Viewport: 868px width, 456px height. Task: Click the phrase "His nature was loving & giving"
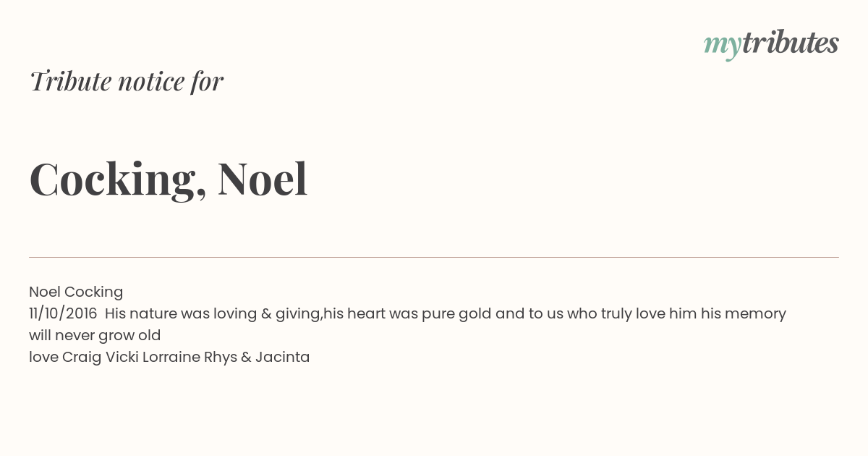(x=213, y=314)
